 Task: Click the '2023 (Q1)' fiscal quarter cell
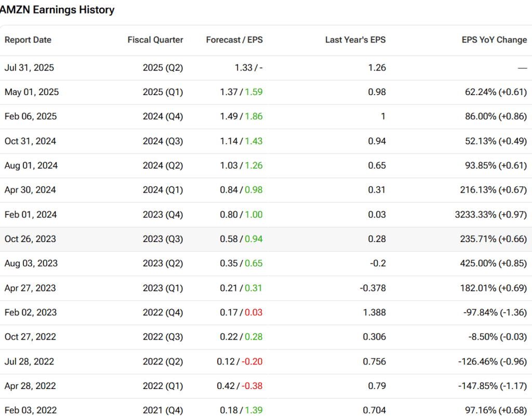click(x=163, y=288)
